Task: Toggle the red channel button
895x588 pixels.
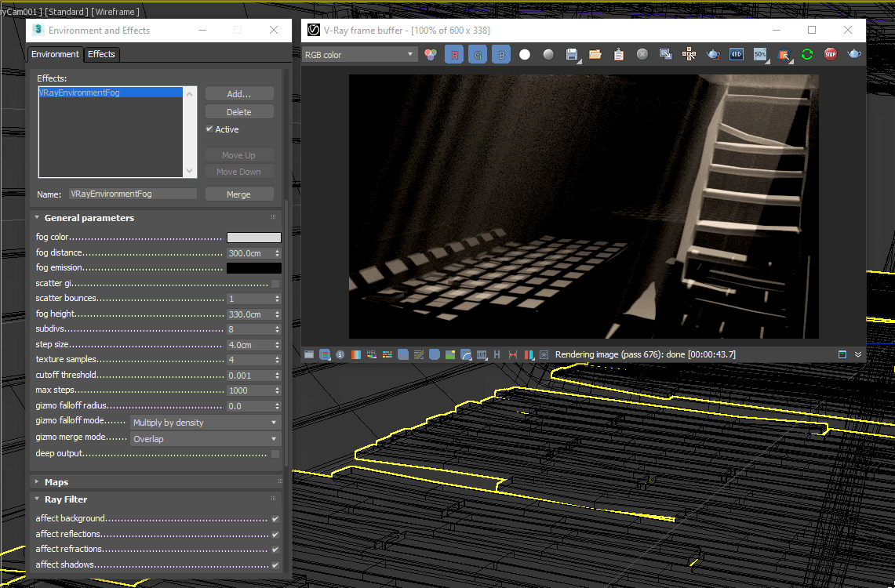Action: coord(454,55)
